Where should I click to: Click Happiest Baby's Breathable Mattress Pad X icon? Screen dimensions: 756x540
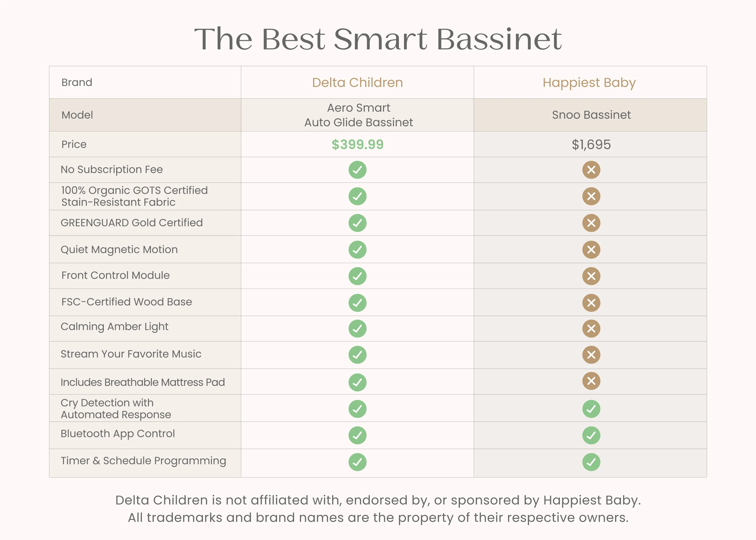[591, 381]
